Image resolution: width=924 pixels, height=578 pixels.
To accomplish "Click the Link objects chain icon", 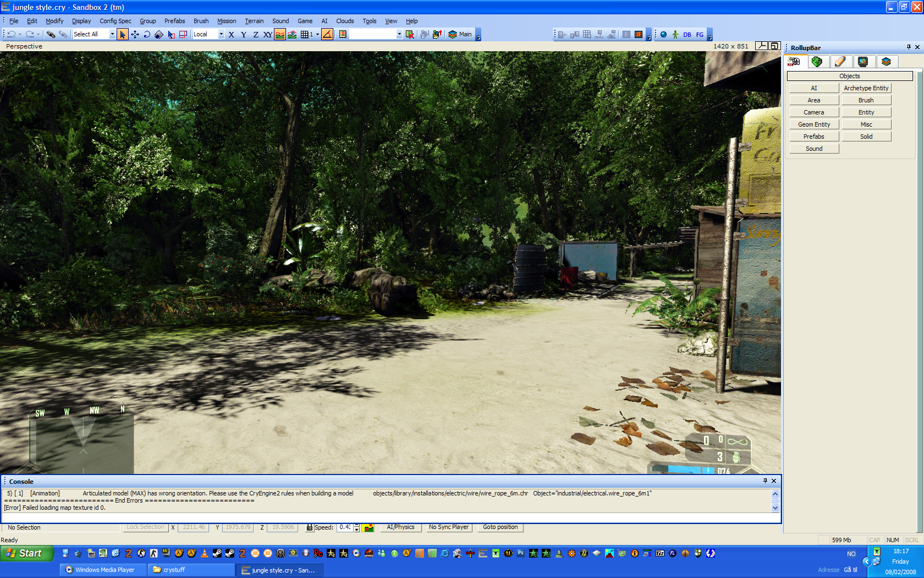I will click(x=51, y=34).
